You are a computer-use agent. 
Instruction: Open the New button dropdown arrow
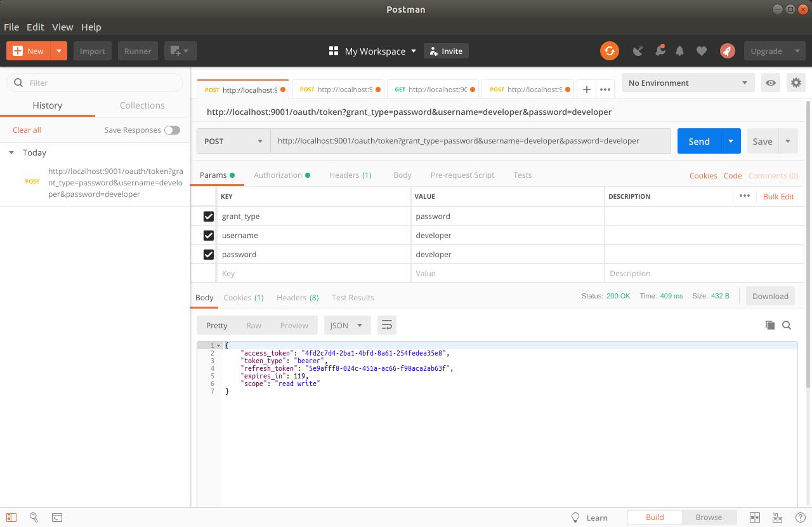(x=58, y=51)
